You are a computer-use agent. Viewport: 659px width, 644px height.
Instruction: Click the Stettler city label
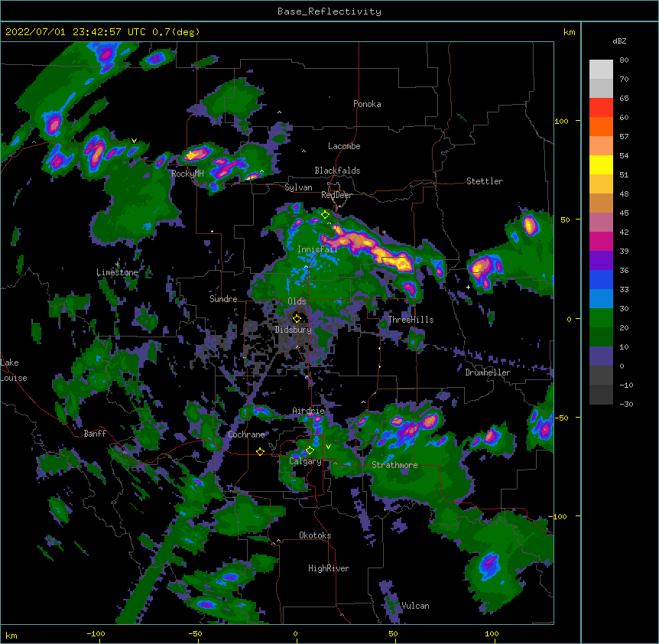484,181
